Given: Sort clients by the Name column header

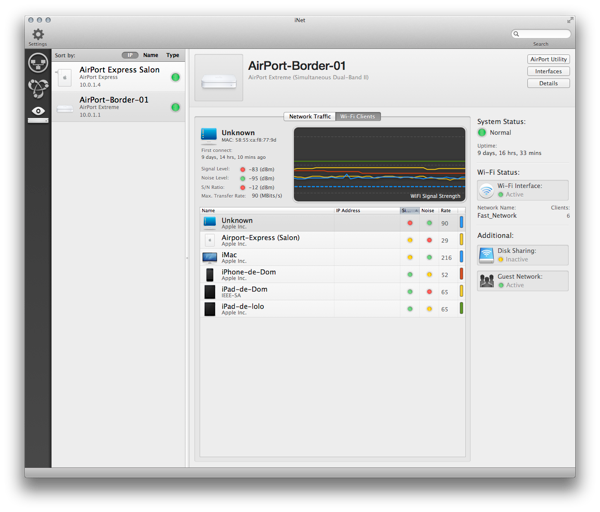Looking at the screenshot, I should [265, 211].
